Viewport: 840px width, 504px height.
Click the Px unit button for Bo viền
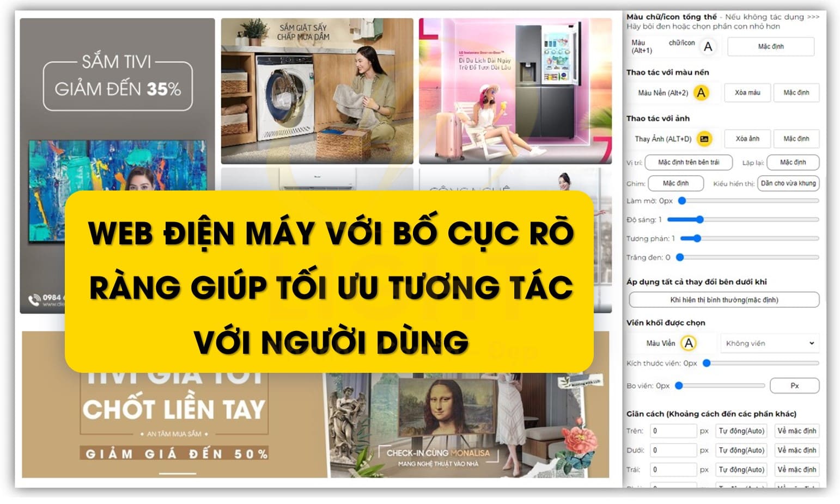[794, 386]
